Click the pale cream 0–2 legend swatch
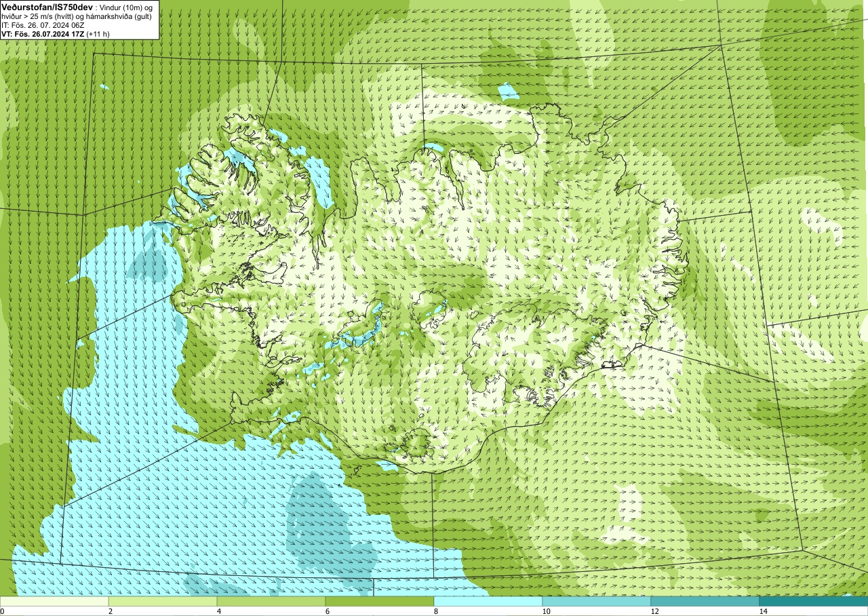The height and width of the screenshot is (616, 868). pyautogui.click(x=54, y=601)
